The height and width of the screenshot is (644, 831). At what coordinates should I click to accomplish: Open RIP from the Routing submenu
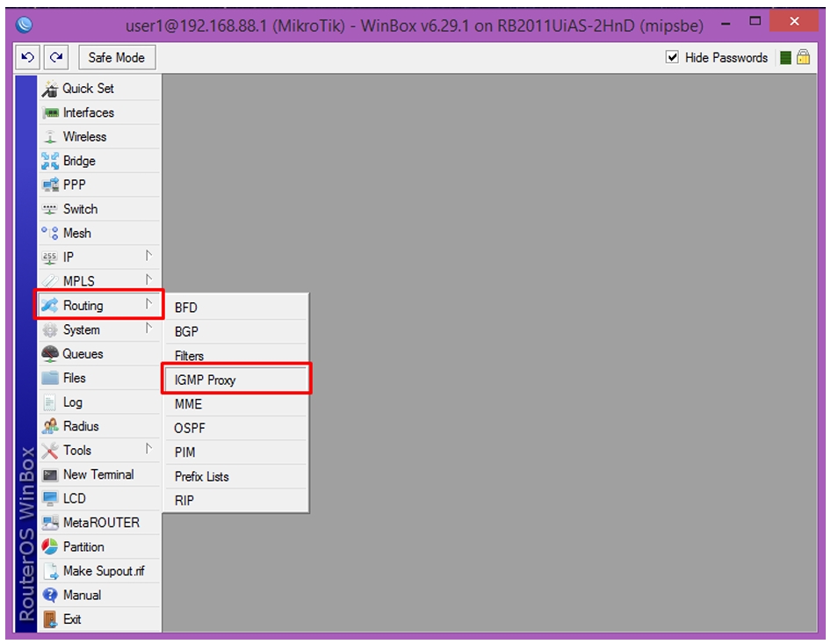pos(235,501)
